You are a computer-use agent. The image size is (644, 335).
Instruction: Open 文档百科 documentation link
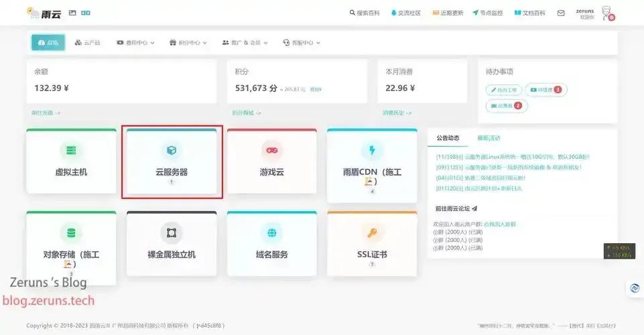coord(530,13)
